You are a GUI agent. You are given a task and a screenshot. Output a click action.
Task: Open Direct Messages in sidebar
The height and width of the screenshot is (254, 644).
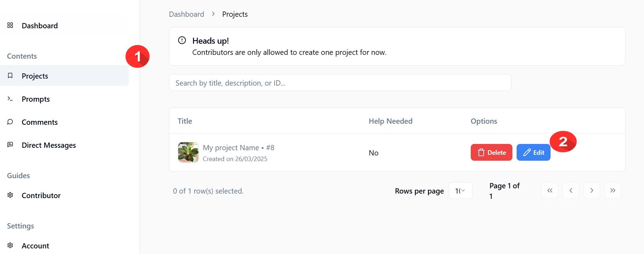(64, 145)
